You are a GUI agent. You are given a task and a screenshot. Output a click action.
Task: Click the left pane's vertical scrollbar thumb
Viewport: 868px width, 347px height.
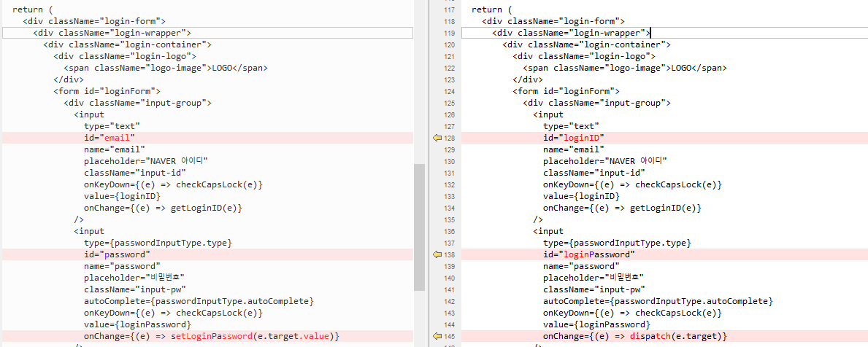419,227
